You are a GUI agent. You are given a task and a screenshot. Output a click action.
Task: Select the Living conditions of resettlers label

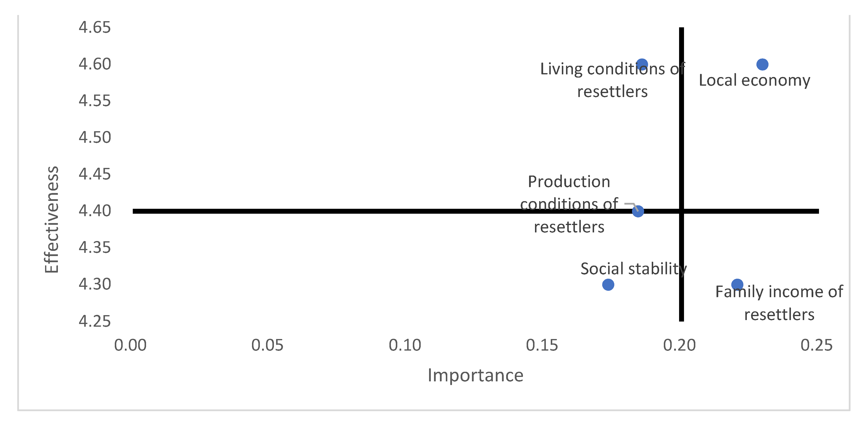click(612, 80)
